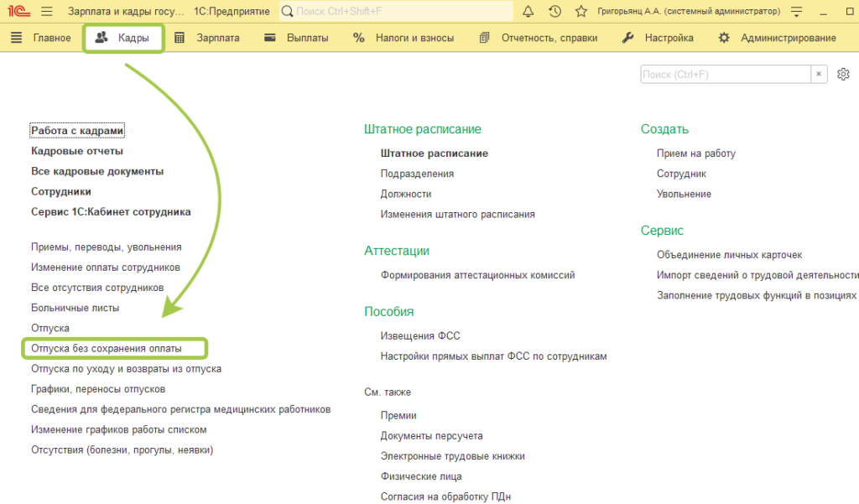Open the Штатное расписание link in bold

[434, 153]
